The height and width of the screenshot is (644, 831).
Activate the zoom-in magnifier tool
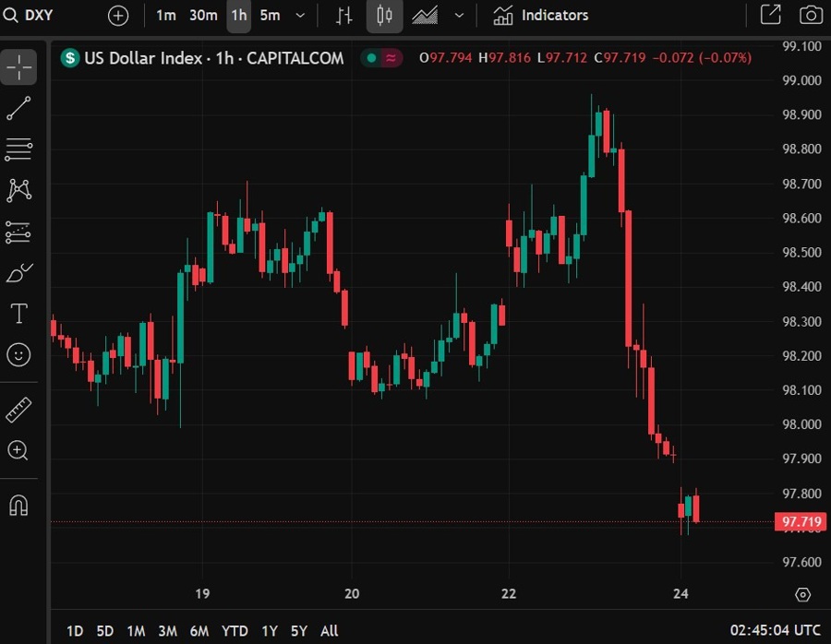tap(18, 451)
